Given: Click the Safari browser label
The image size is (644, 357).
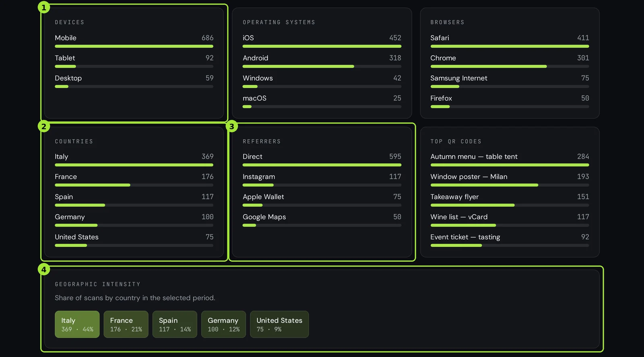Looking at the screenshot, I should pyautogui.click(x=440, y=38).
